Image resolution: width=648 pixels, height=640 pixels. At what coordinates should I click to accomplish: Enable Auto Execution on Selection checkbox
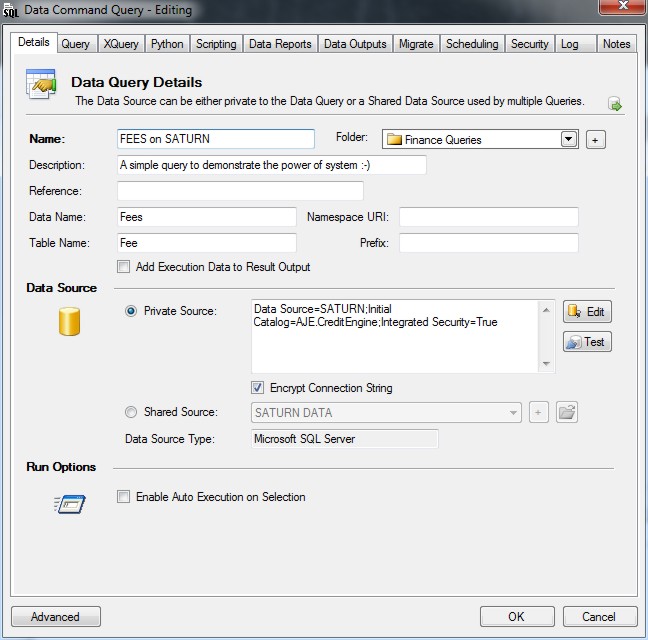tap(124, 497)
